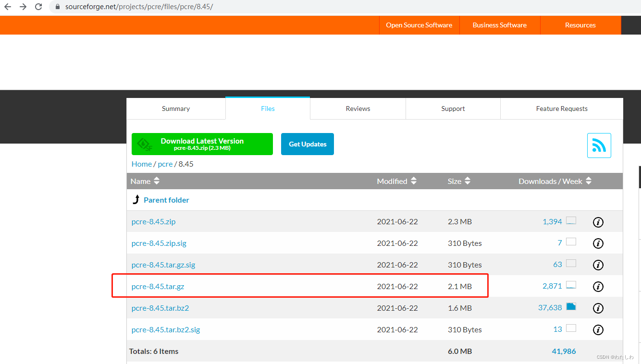View info icon for pcre-8.45.zip
This screenshot has height=364, width=641.
[598, 222]
